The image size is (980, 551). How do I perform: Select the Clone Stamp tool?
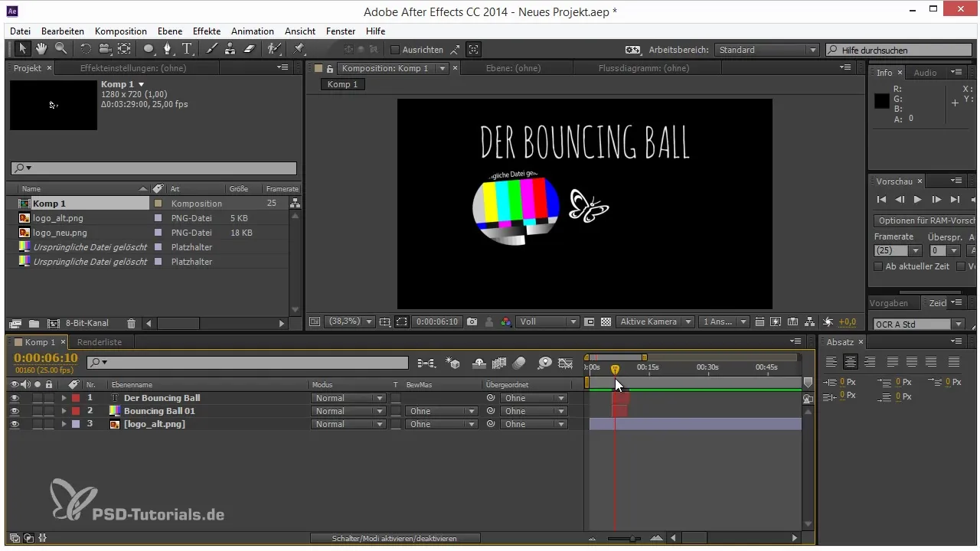(230, 49)
